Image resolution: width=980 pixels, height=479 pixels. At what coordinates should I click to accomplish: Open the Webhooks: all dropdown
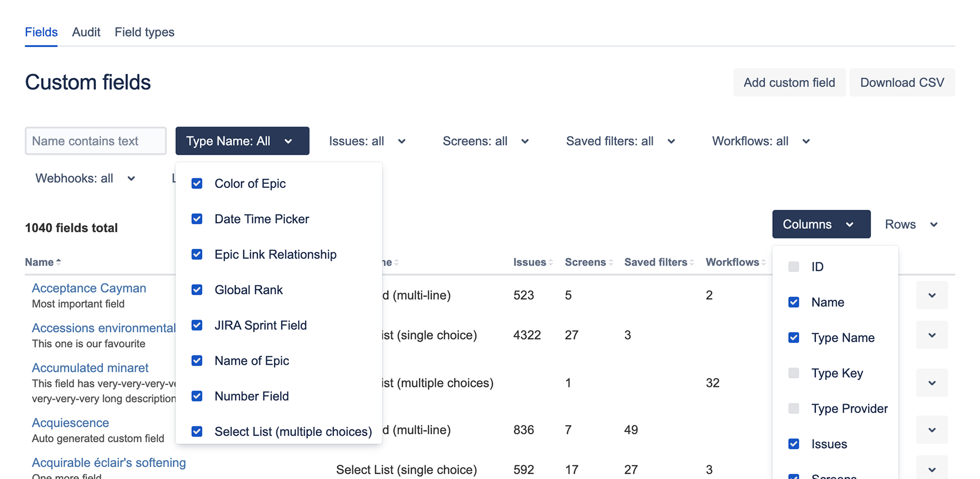[x=85, y=178]
